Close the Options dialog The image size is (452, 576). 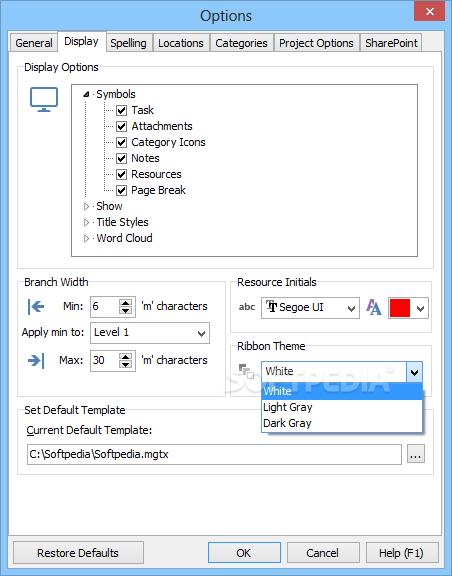(x=429, y=11)
